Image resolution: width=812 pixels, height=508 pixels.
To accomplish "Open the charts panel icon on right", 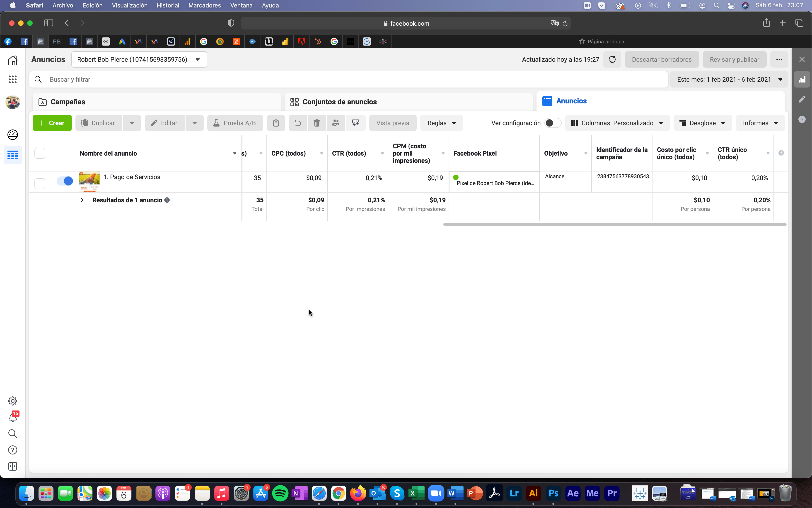I will tap(802, 80).
